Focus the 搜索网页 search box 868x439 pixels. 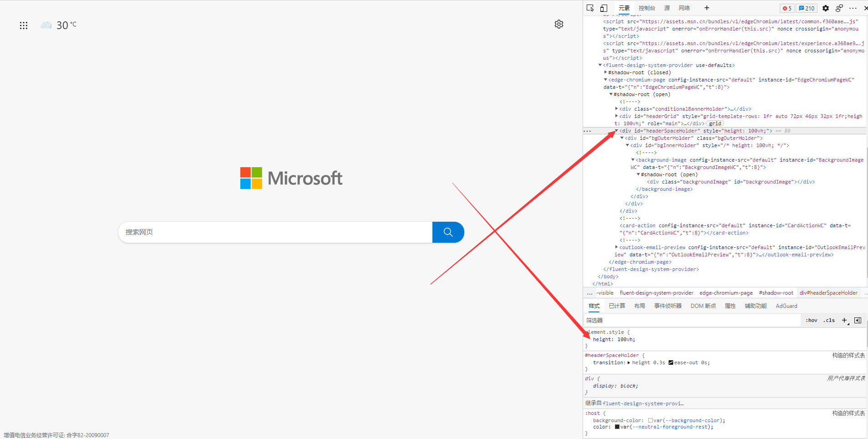tap(275, 232)
